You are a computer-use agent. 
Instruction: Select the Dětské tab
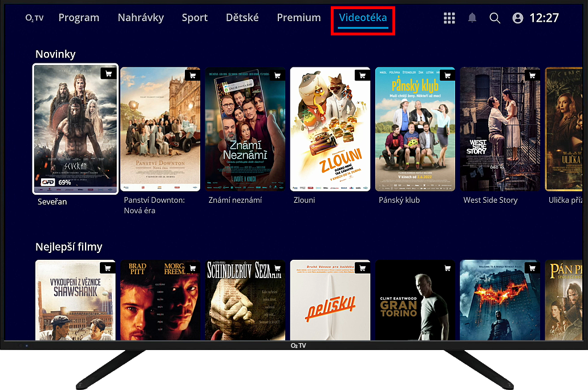pos(242,18)
